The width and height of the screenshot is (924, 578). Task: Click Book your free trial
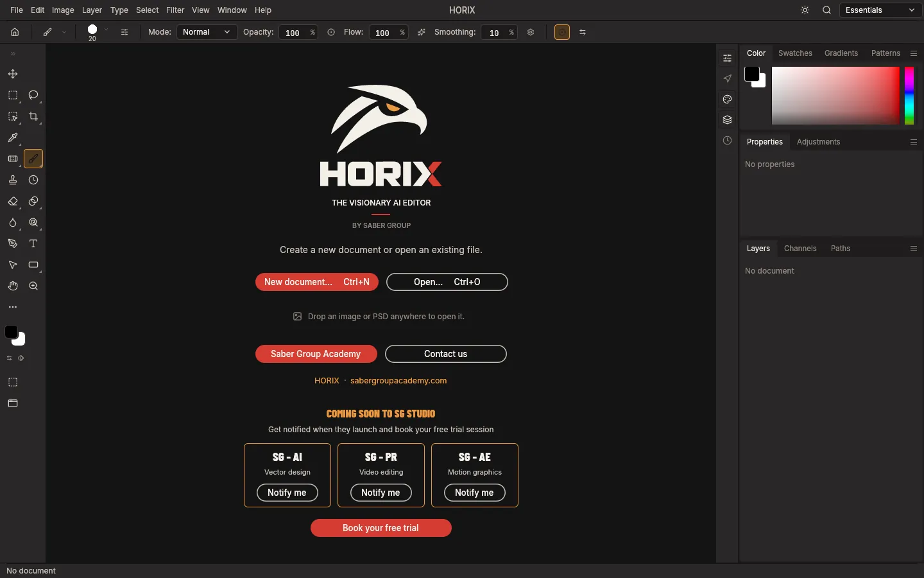coord(381,528)
